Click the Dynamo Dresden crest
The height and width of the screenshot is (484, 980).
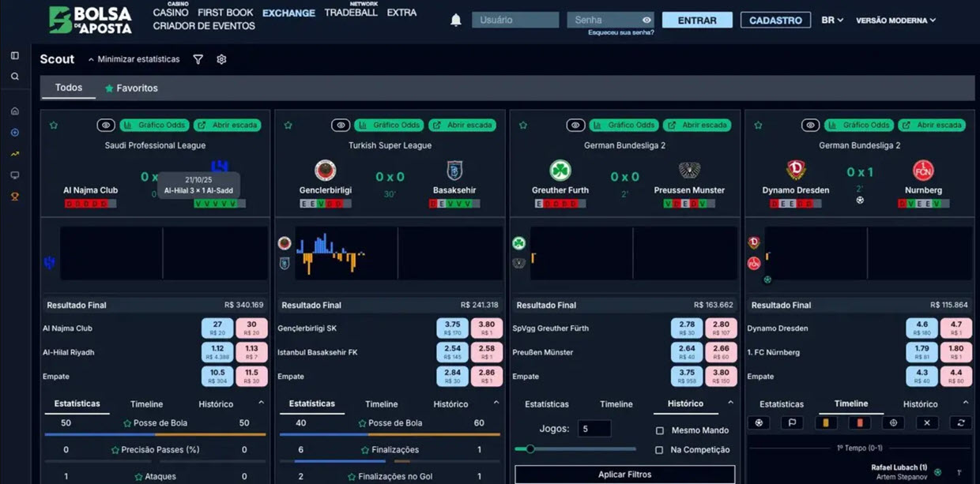pos(796,171)
